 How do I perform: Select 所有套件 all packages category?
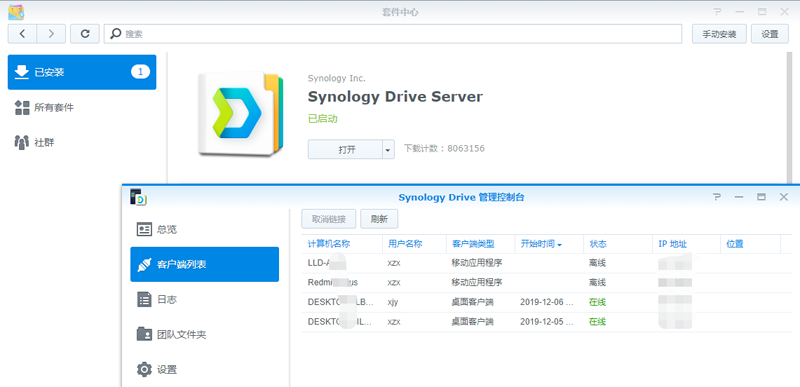click(x=82, y=108)
